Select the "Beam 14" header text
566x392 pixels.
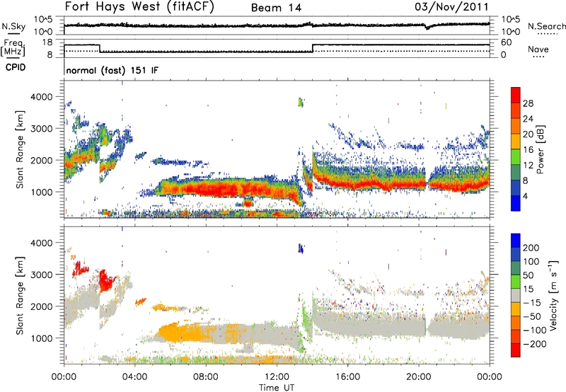[276, 8]
